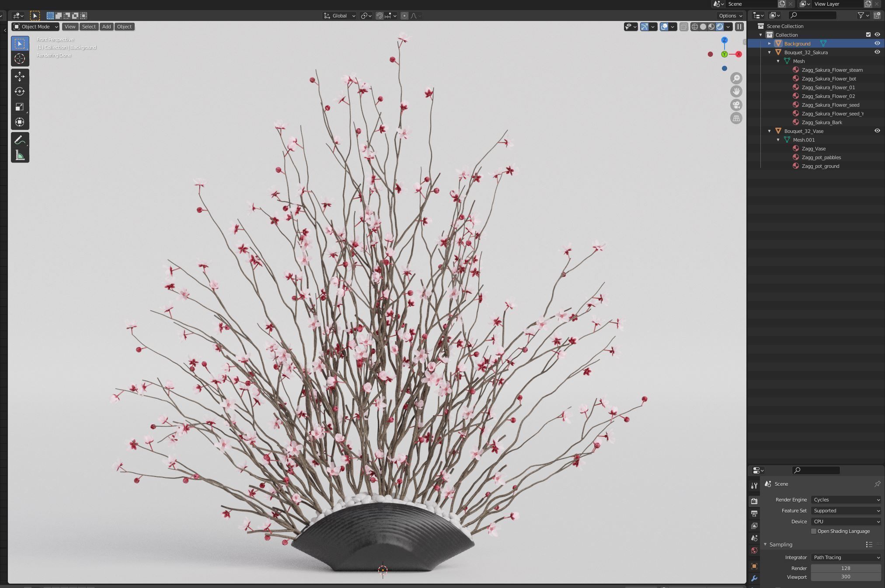885x588 pixels.
Task: Select the Rotate tool
Action: (20, 92)
